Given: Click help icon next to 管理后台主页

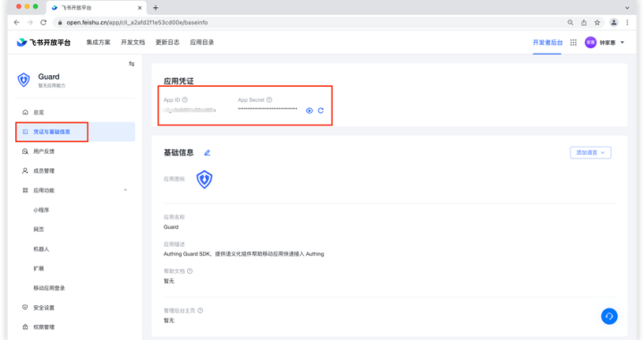Looking at the screenshot, I should tap(200, 310).
